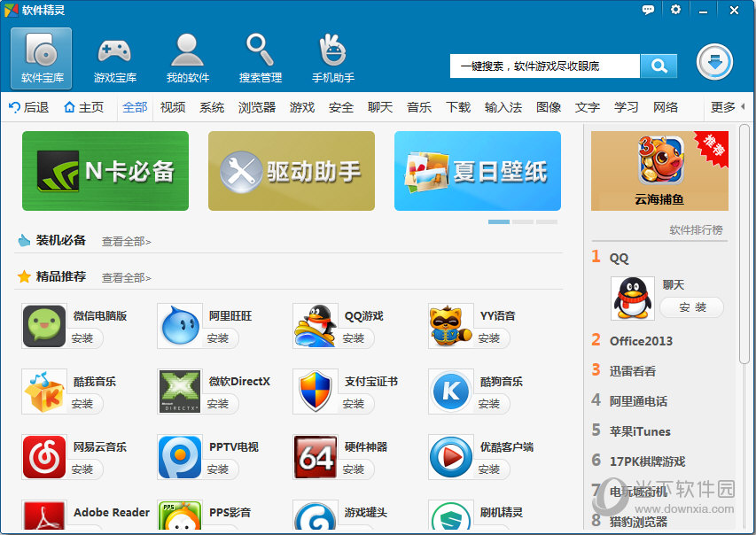Viewport: 756px width, 535px height.
Task: Click the first banner carousel indicator
Action: pyautogui.click(x=499, y=221)
